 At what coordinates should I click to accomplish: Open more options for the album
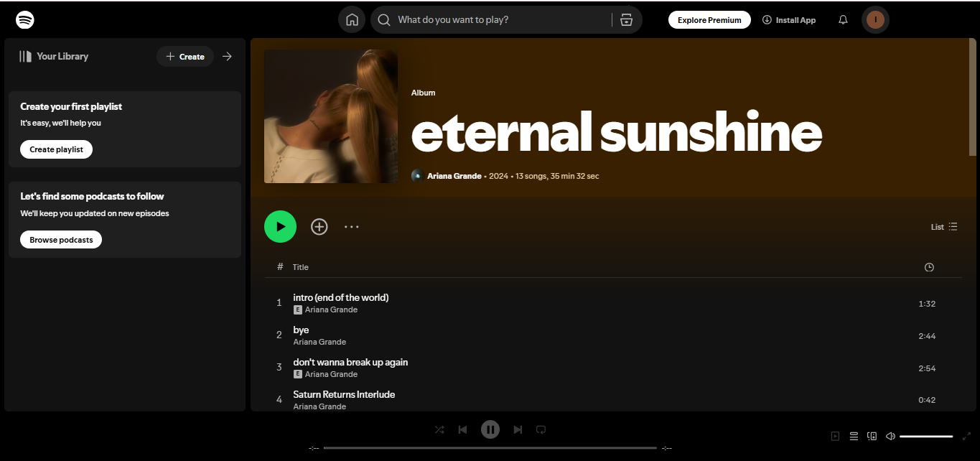coord(352,226)
